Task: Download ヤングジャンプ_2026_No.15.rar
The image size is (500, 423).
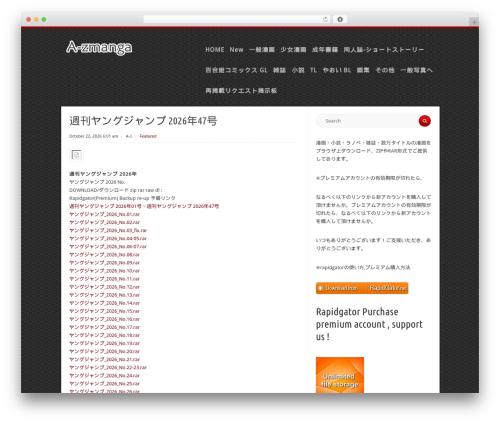Action: coord(104,311)
